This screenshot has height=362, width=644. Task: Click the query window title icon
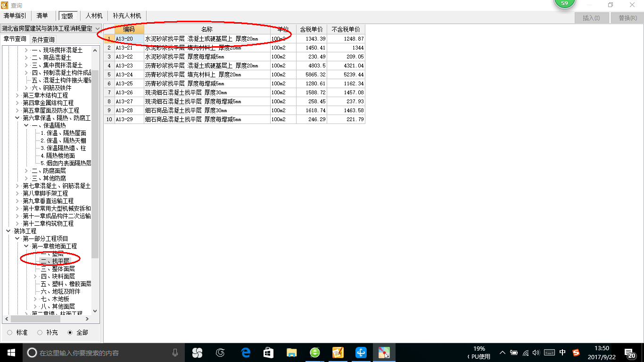(5, 5)
